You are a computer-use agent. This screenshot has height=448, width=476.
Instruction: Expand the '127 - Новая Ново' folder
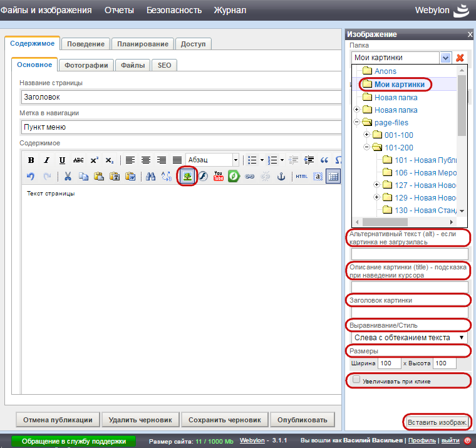[377, 185]
